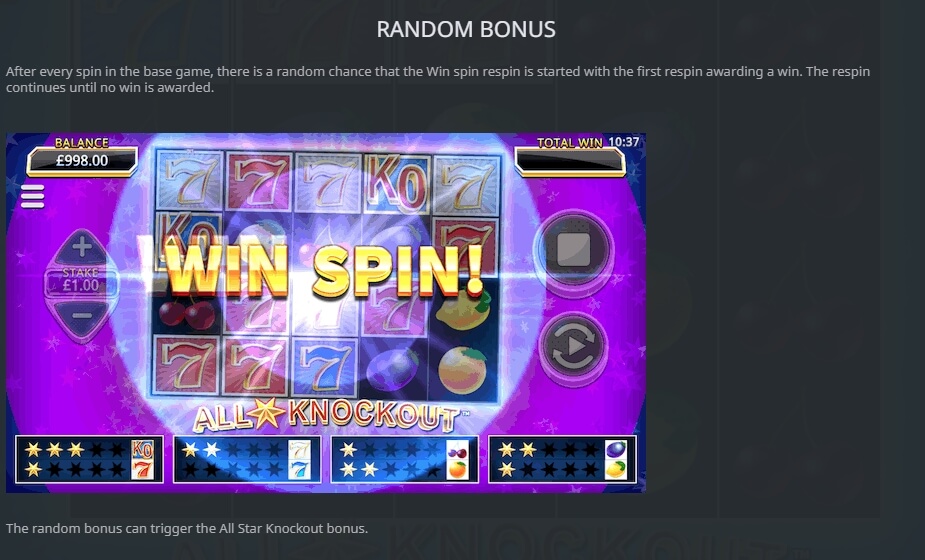Viewport: 925px width, 560px height.
Task: Open the hamburger menu icon
Action: pos(32,196)
